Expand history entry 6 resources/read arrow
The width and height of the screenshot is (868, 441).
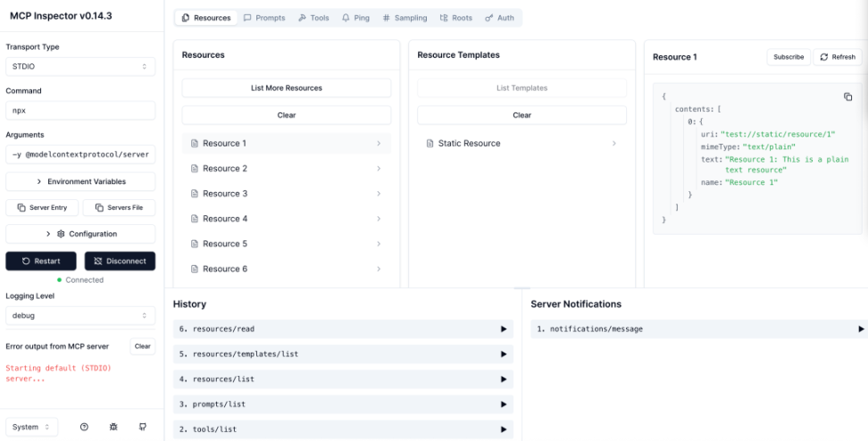click(505, 329)
